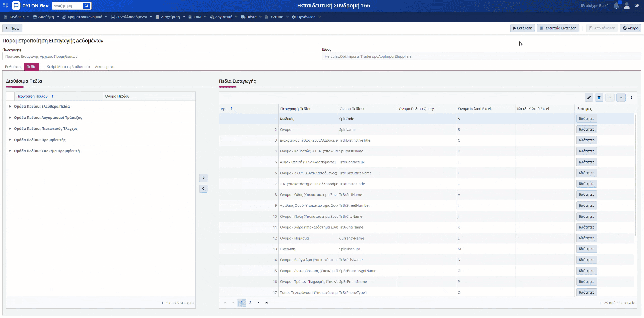Click the Είδος input field
644x318 pixels.
[x=481, y=56]
